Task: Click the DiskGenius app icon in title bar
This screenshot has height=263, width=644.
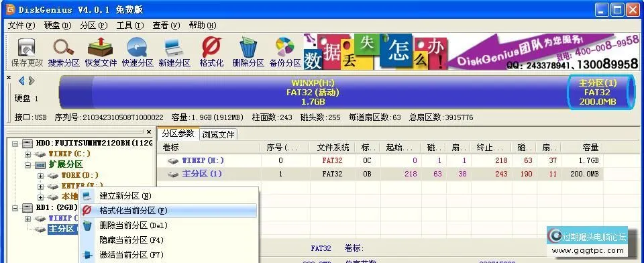Action: click(x=10, y=9)
